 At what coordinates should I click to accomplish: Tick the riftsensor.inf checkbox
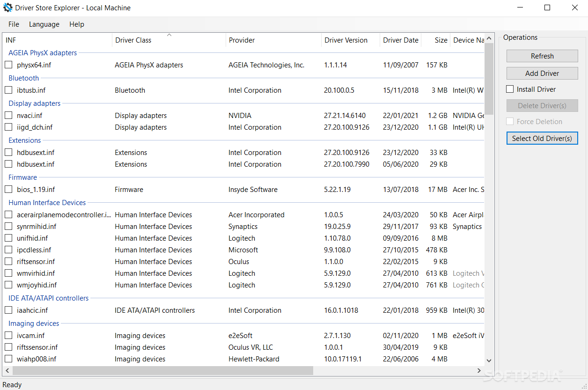click(8, 262)
